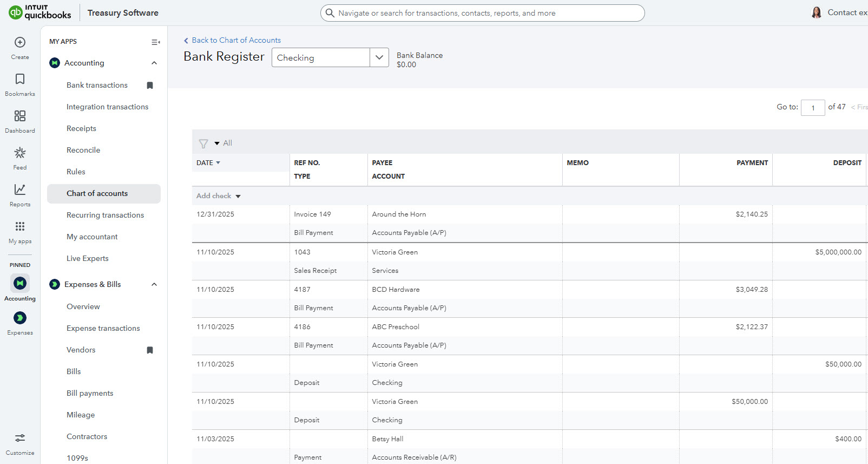Click Contact experts link
This screenshot has height=464, width=868.
(x=847, y=12)
